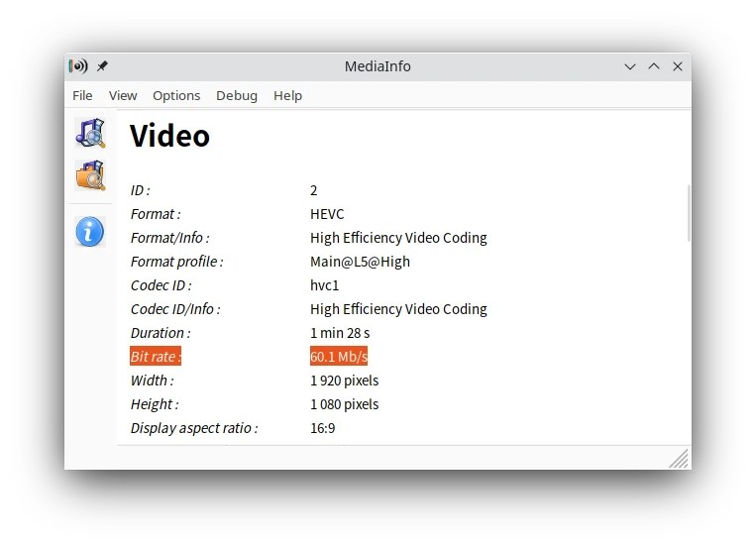Toggle the pin window icon
This screenshot has width=756, height=546.
tap(102, 66)
